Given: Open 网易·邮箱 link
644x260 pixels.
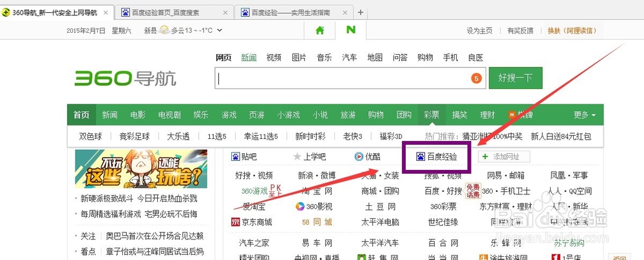Looking at the screenshot, I should 506,176.
